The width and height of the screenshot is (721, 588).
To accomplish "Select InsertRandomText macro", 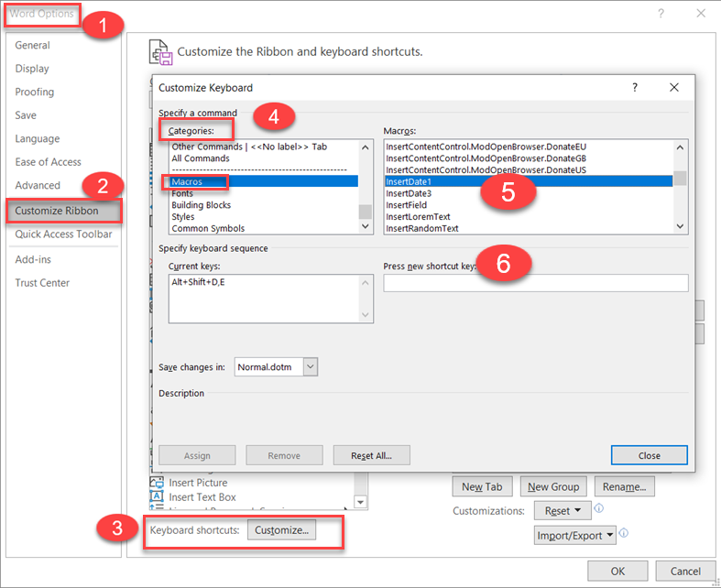I will pos(529,228).
